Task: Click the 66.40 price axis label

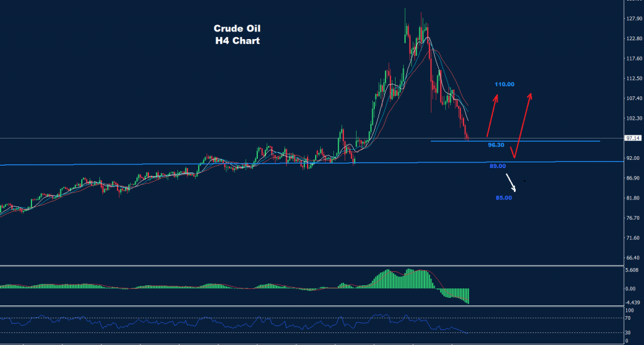Action: [x=632, y=258]
